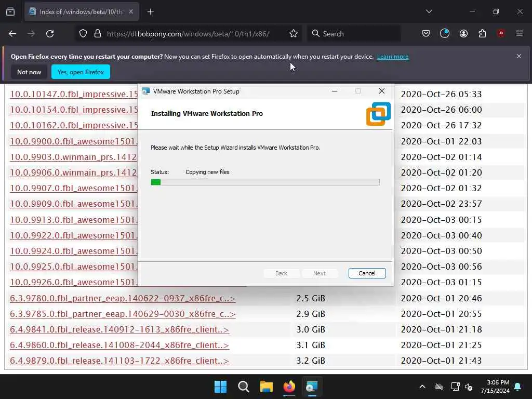This screenshot has height=399, width=532.
Task: Open 6.4.9841.0.fbl_release link
Action: pos(119,329)
